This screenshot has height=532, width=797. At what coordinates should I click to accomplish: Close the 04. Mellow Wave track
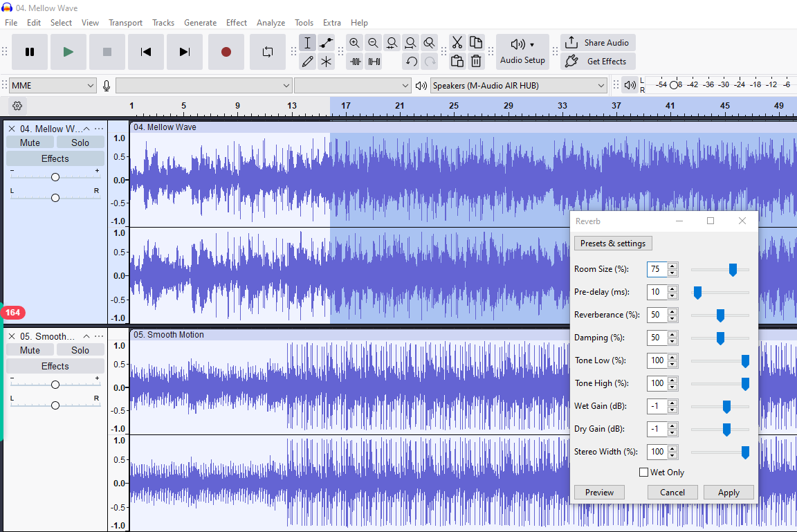pos(12,129)
